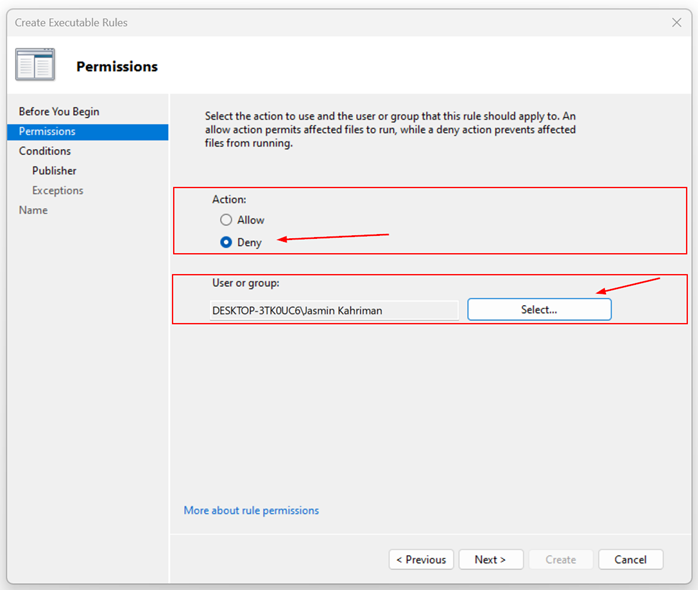This screenshot has height=590, width=698.
Task: Click the Create button
Action: point(560,560)
